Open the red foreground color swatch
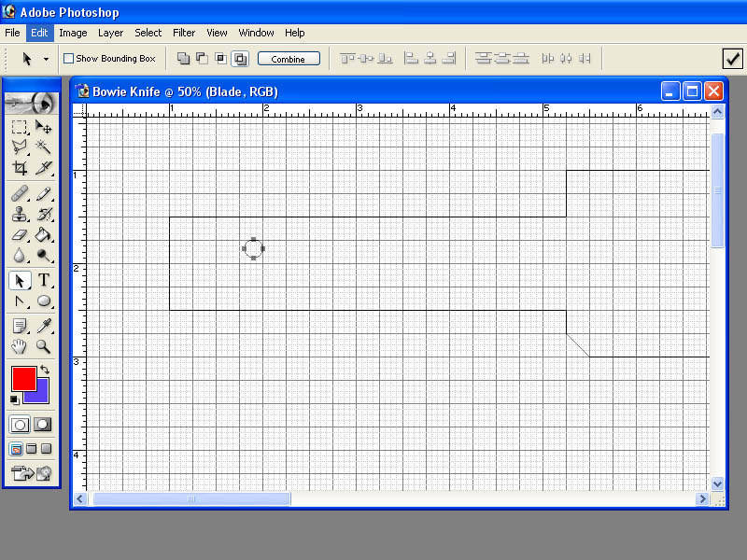The width and height of the screenshot is (747, 560). [24, 379]
